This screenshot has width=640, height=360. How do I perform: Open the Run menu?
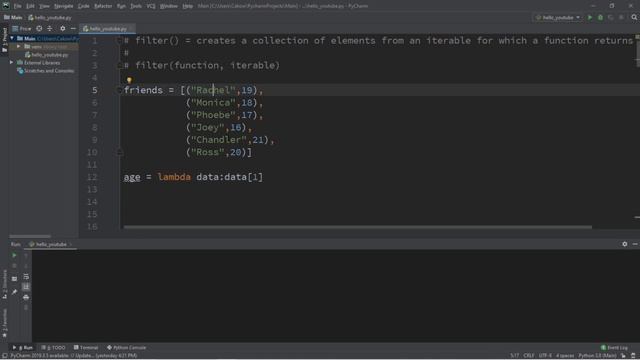pyautogui.click(x=121, y=6)
